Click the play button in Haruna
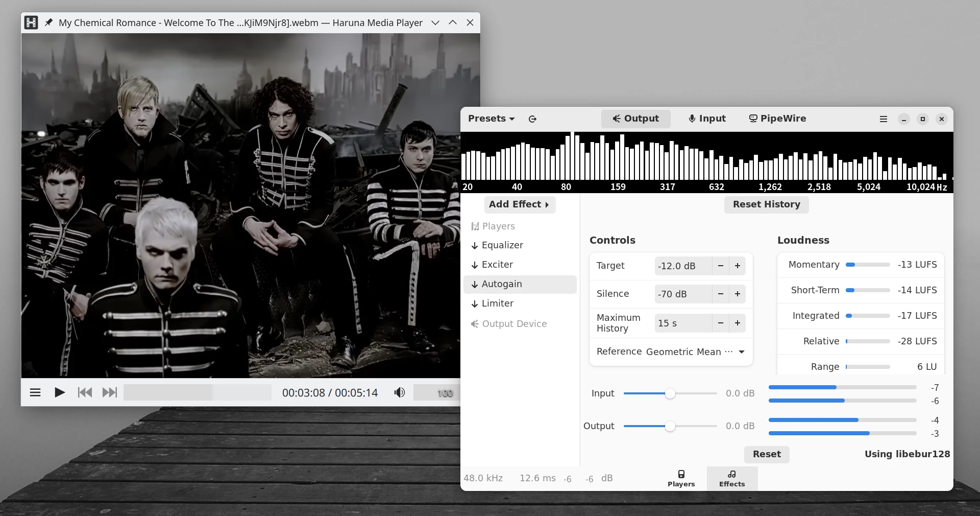This screenshot has height=516, width=980. point(60,392)
